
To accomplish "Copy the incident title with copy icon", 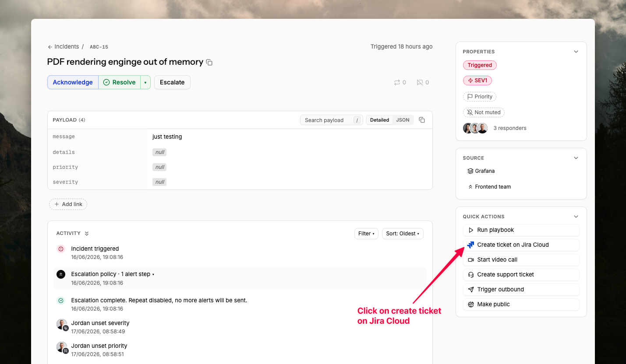I will (209, 63).
